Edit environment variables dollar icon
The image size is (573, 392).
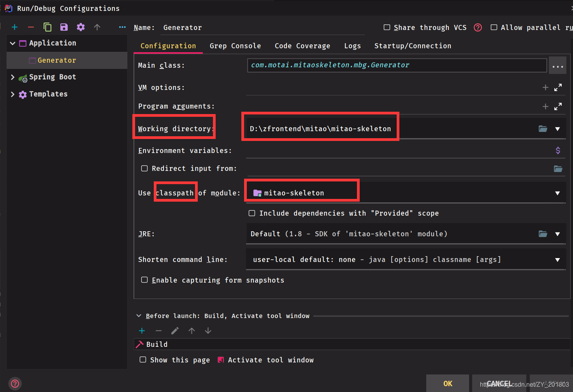(x=558, y=151)
